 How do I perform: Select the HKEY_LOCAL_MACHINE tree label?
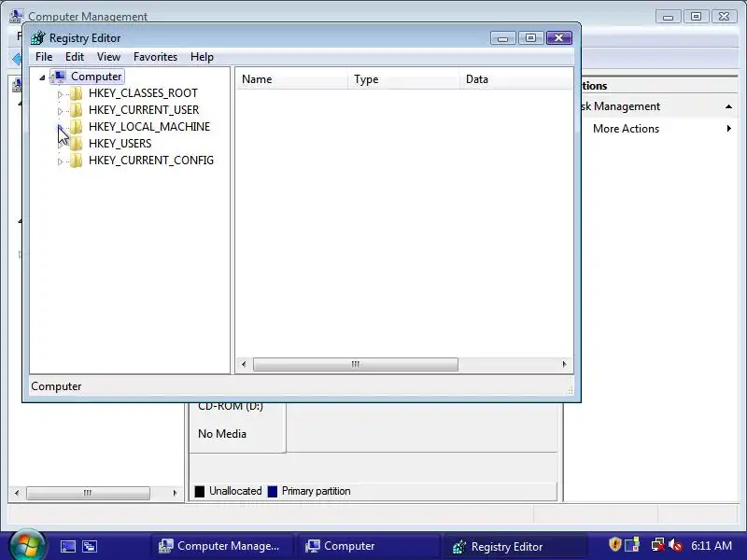(x=149, y=127)
